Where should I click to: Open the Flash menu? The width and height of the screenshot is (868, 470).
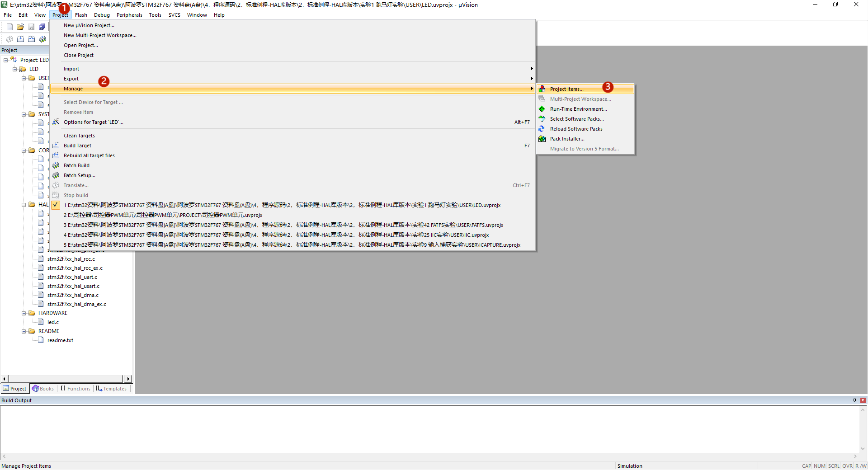(x=81, y=15)
